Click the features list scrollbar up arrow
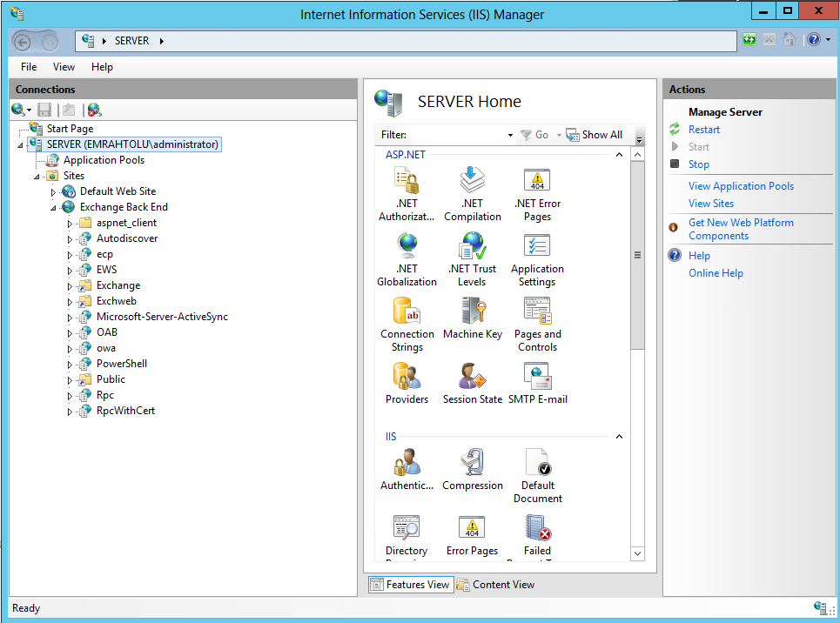The width and height of the screenshot is (840, 623). click(x=637, y=155)
